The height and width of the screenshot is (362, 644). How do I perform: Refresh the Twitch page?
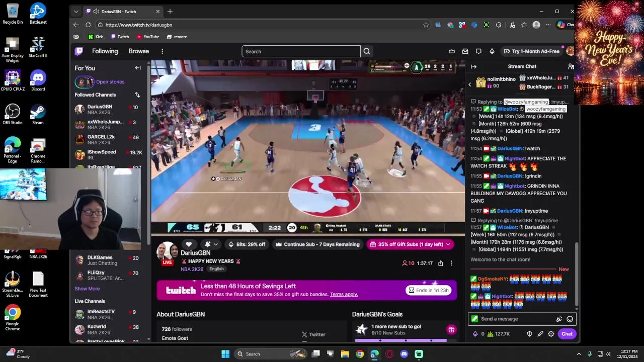coord(88,25)
